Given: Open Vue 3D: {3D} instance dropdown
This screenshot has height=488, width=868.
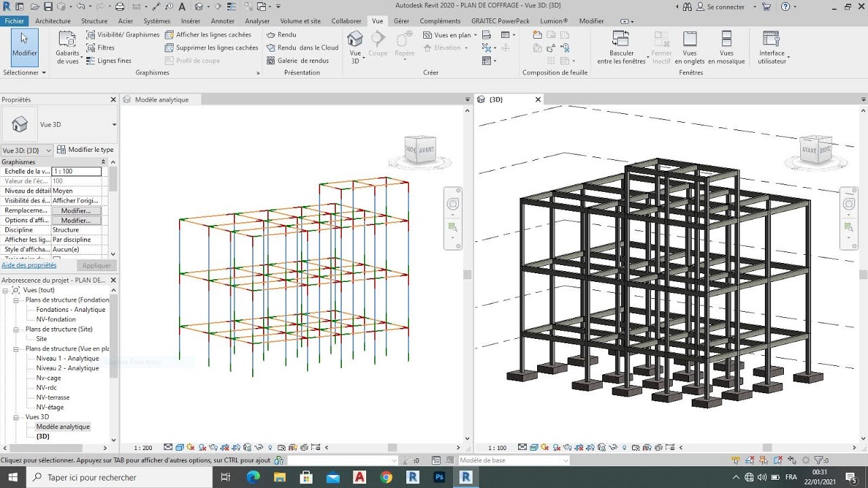Looking at the screenshot, I should point(27,150).
